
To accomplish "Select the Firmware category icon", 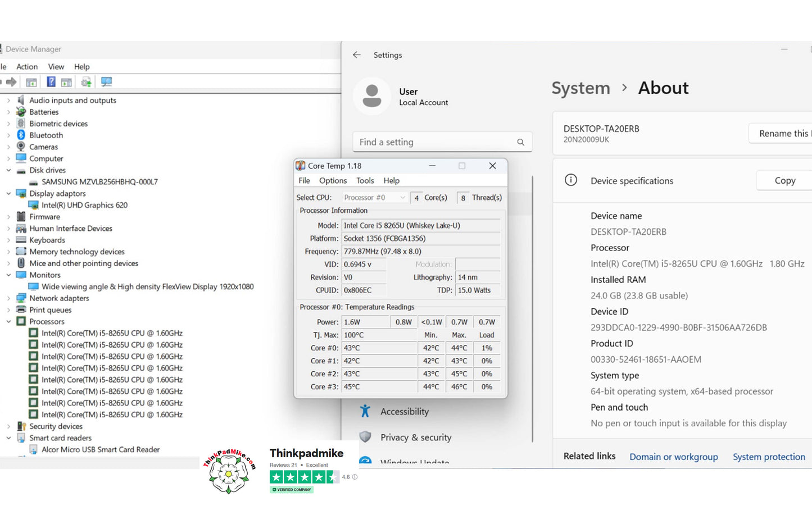I will [x=21, y=216].
